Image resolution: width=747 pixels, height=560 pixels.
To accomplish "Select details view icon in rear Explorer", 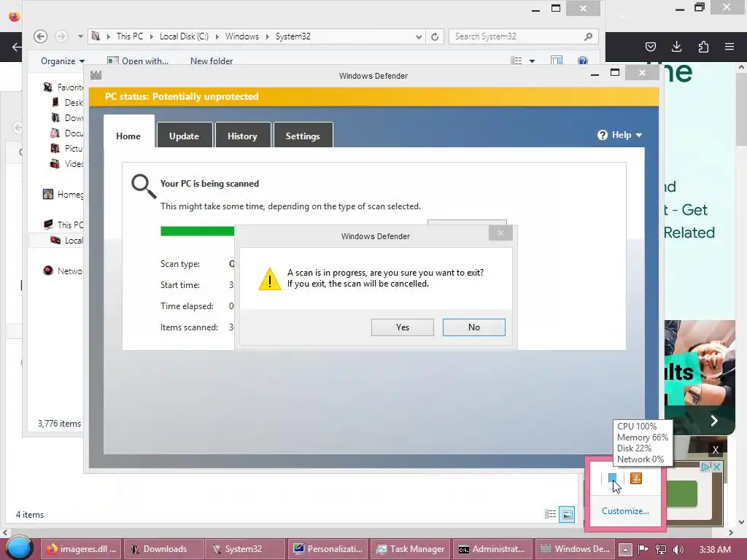I will coord(550,514).
